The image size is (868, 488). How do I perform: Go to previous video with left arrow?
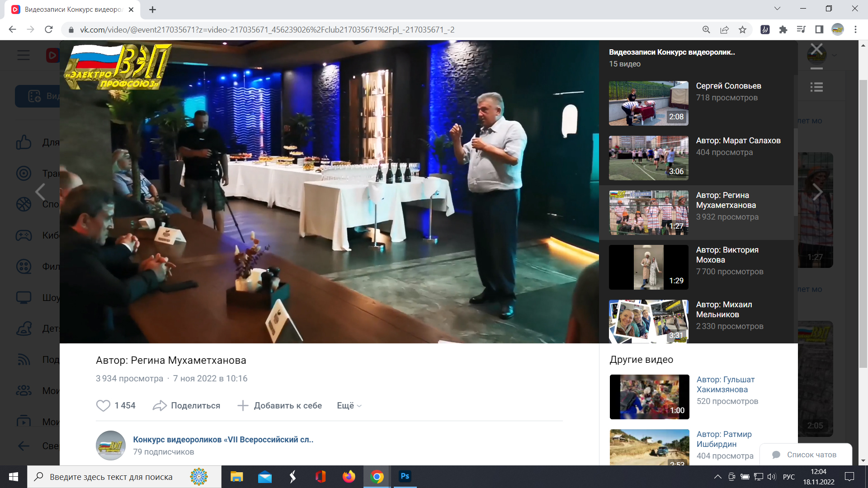(x=40, y=192)
